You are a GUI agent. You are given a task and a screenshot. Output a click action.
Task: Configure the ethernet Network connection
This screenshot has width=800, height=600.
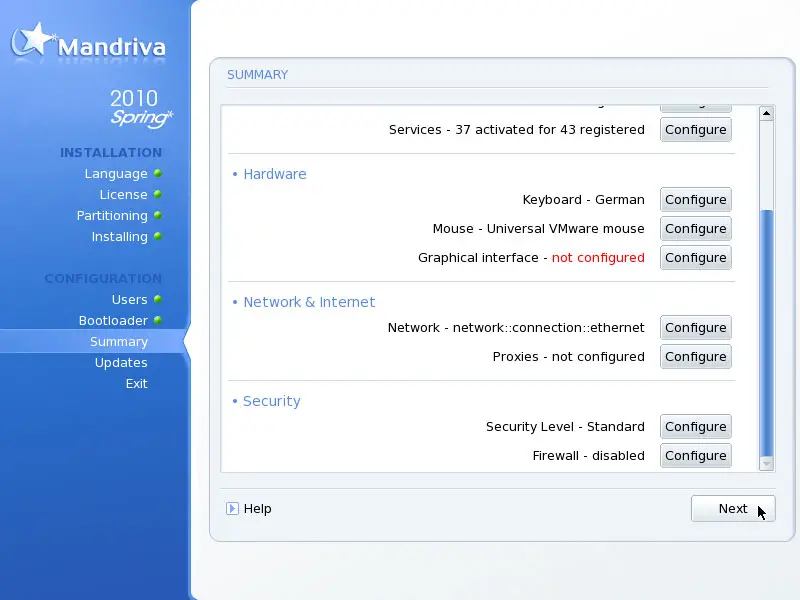[696, 328]
